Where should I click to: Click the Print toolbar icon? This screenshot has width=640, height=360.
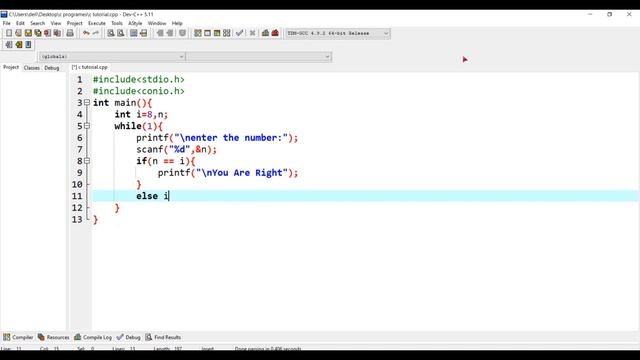point(70,33)
